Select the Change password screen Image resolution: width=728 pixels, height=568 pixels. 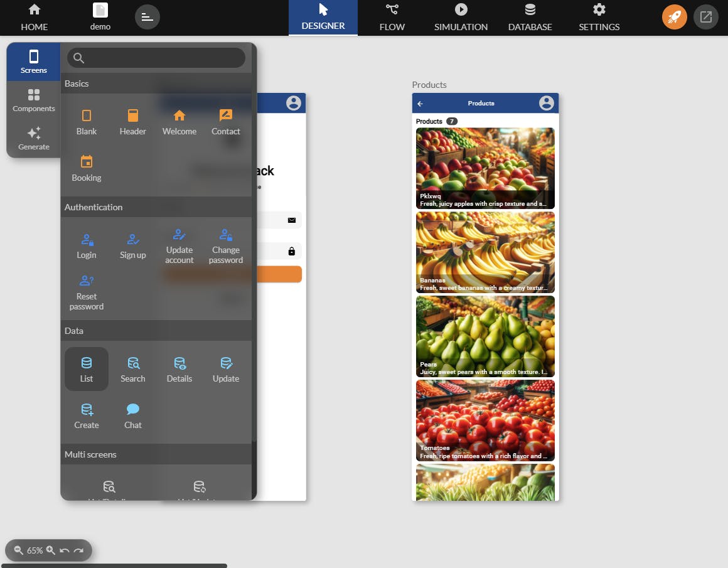click(x=226, y=245)
